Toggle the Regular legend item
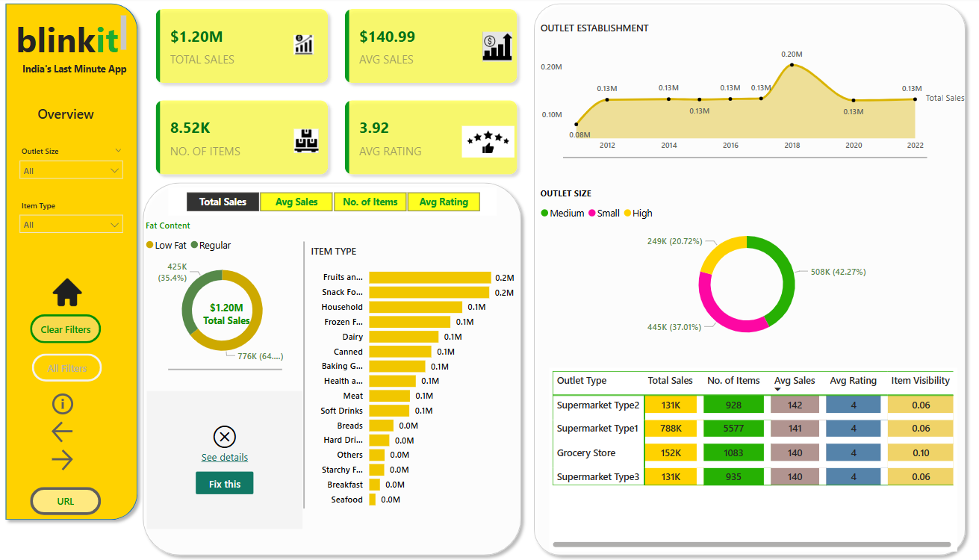The image size is (979, 560). (x=211, y=246)
